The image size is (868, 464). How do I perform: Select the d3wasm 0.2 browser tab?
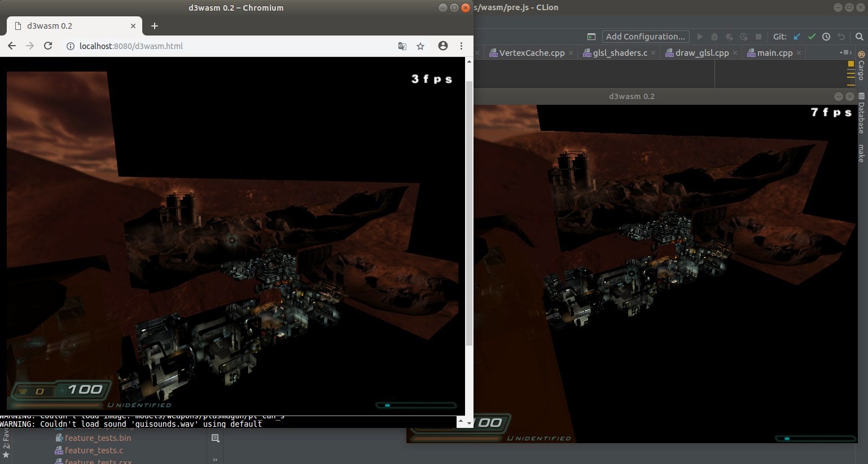(74, 26)
